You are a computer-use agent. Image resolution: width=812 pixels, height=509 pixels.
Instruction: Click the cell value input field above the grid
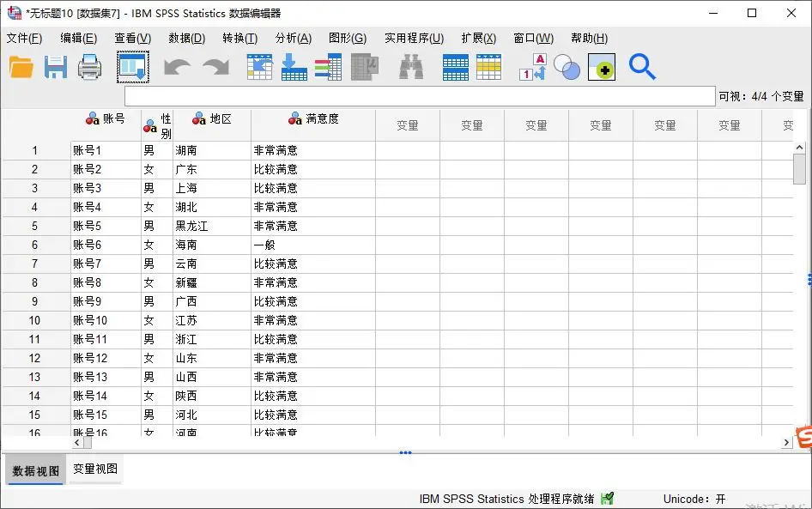[419, 96]
